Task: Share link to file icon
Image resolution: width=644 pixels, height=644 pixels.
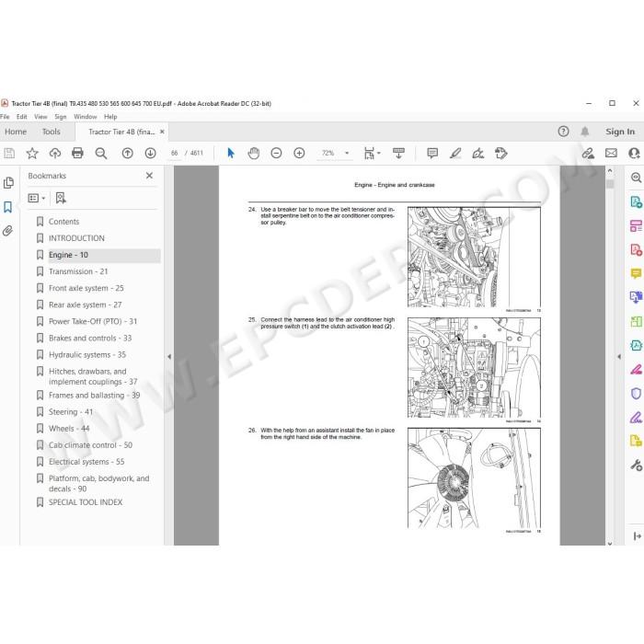Action: coord(588,154)
